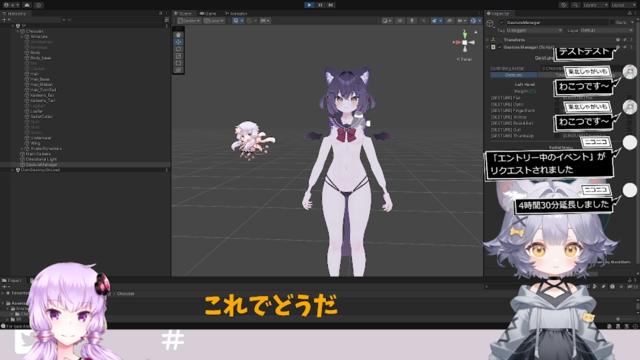Switch to the Game tab
This screenshot has width=640, height=360.
(x=209, y=13)
